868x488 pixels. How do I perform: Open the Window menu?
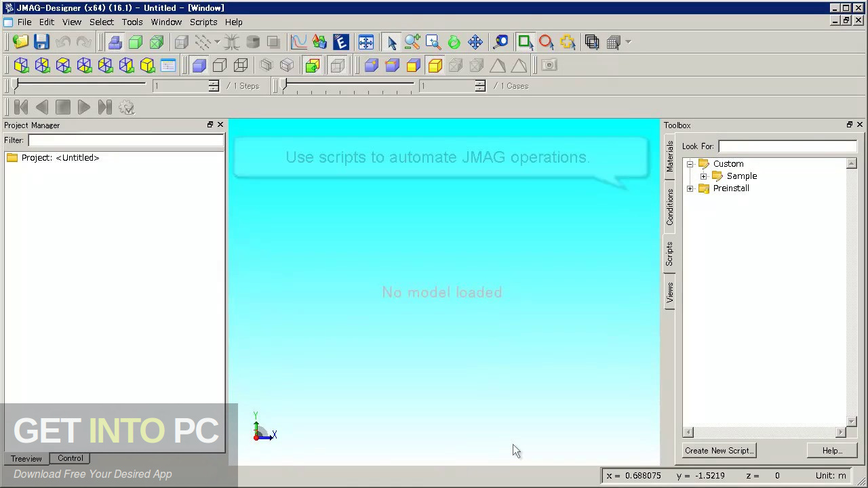click(166, 22)
